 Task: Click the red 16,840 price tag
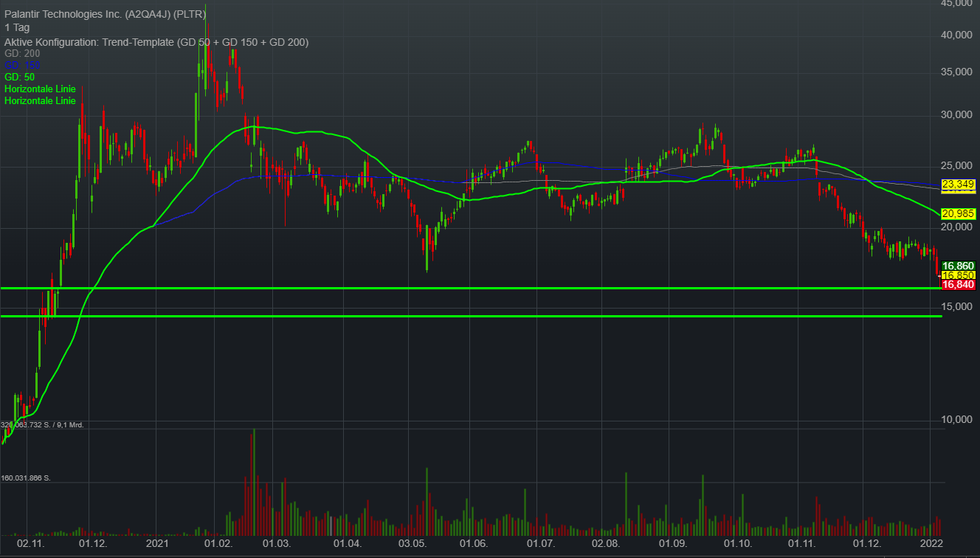point(959,284)
